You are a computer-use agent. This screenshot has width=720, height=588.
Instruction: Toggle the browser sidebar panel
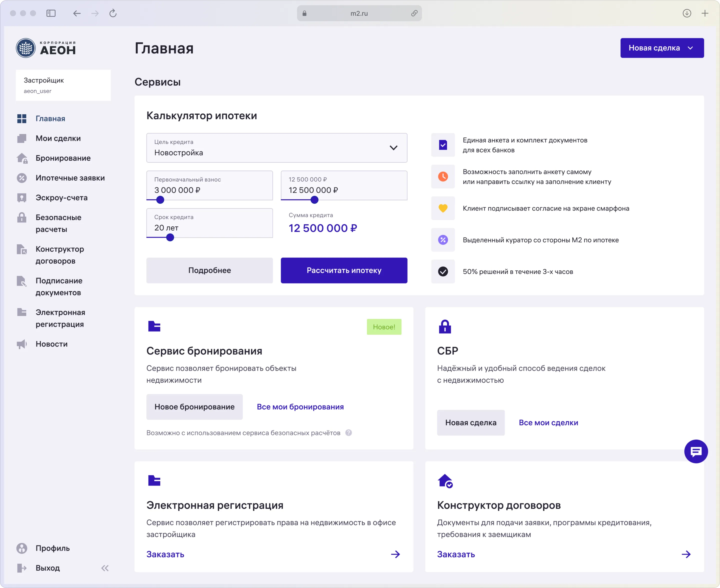click(51, 13)
